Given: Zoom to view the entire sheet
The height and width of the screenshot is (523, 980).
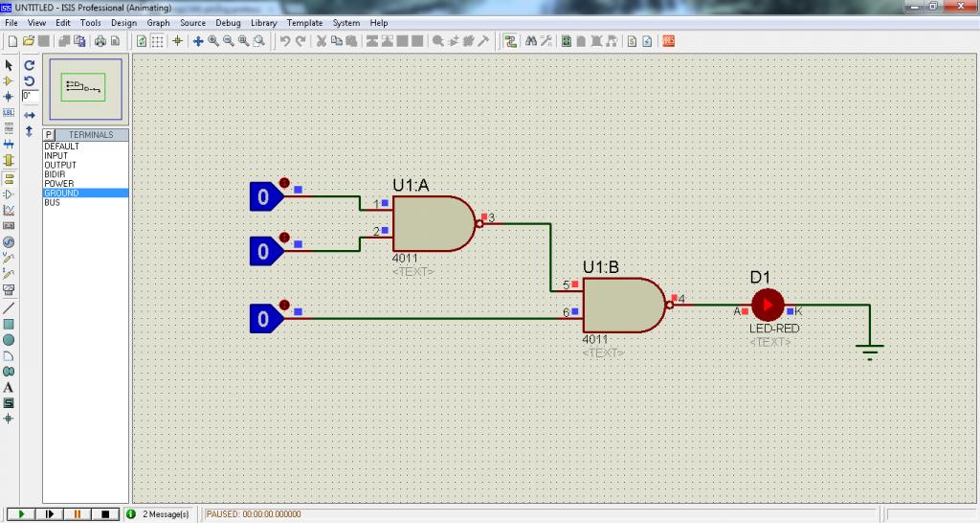Looking at the screenshot, I should [x=244, y=41].
